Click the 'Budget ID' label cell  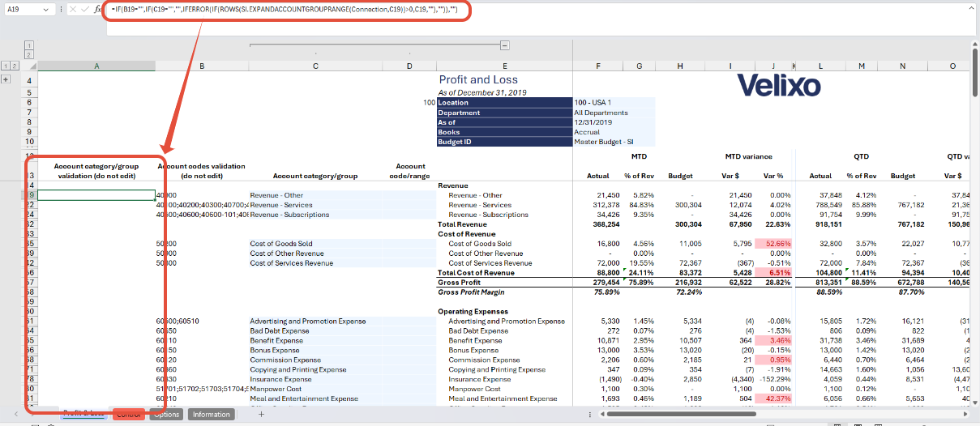[504, 142]
